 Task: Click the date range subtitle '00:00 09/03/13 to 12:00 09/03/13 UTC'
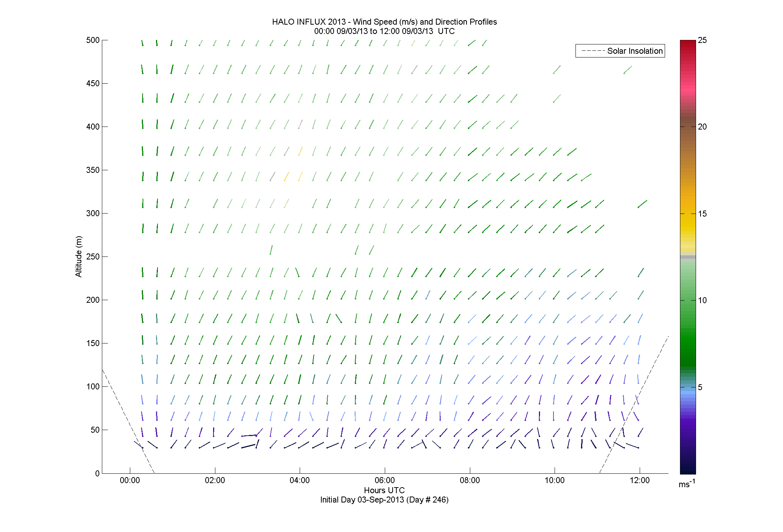click(x=384, y=31)
